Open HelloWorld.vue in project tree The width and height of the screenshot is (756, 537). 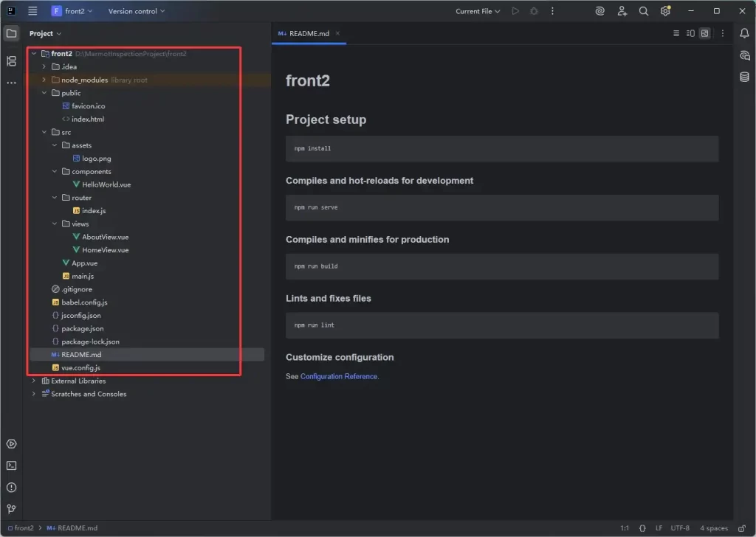tap(106, 184)
